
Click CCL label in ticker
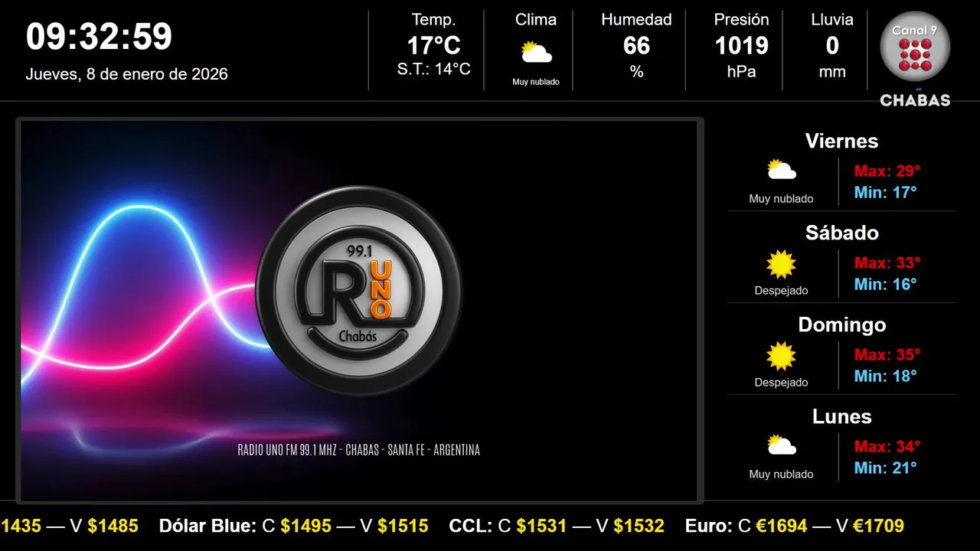pos(471,526)
